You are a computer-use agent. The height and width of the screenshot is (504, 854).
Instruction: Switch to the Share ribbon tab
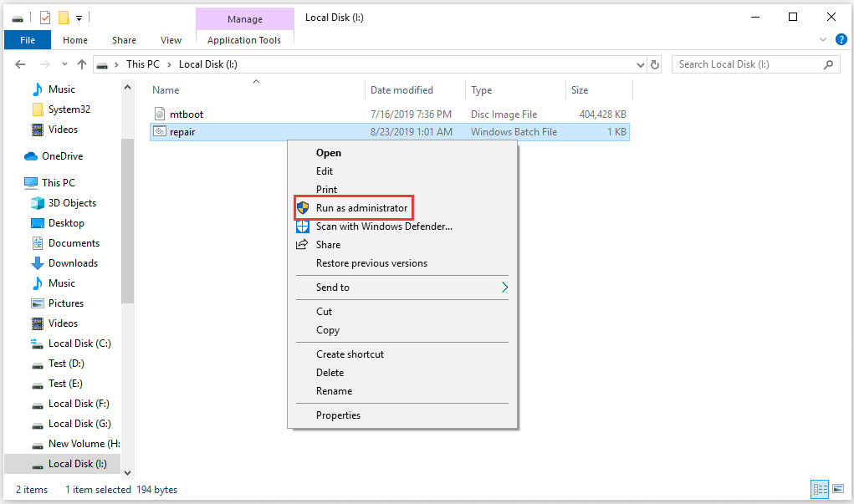coord(124,40)
